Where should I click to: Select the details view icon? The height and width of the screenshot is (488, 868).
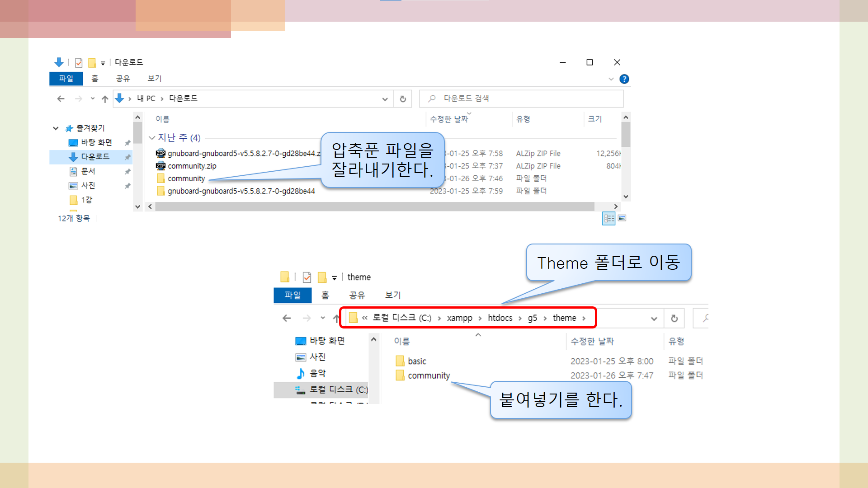(609, 219)
